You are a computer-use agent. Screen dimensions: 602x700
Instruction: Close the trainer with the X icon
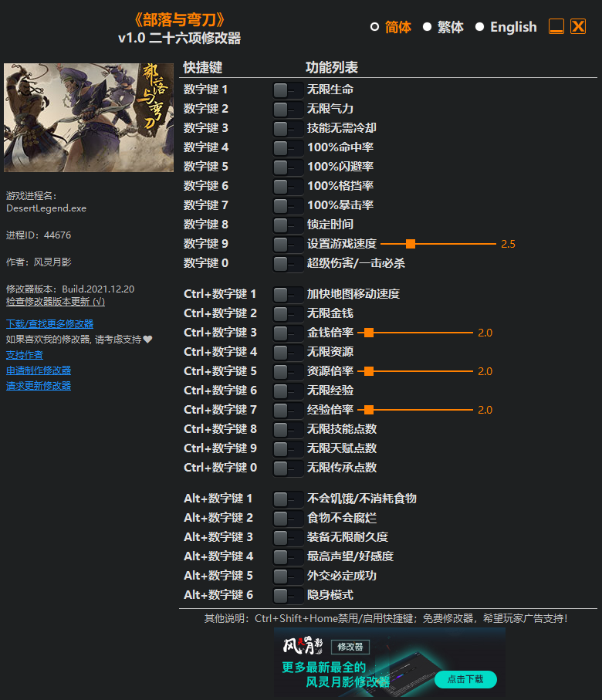[x=578, y=27]
